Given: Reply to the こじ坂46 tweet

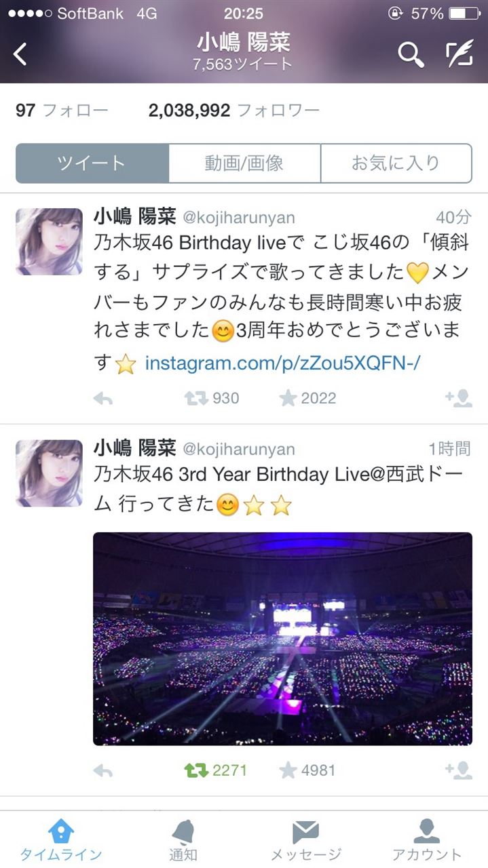Looking at the screenshot, I should pos(102,399).
